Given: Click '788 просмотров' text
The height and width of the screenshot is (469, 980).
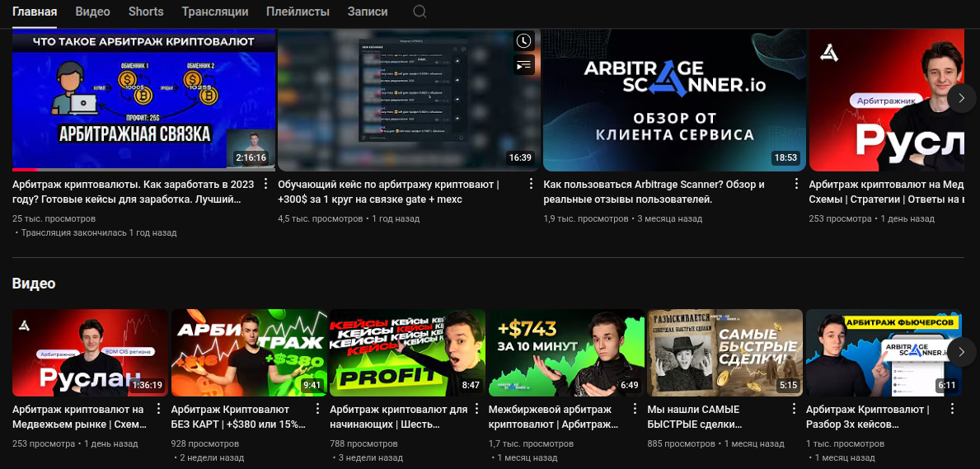Looking at the screenshot, I should point(363,444).
